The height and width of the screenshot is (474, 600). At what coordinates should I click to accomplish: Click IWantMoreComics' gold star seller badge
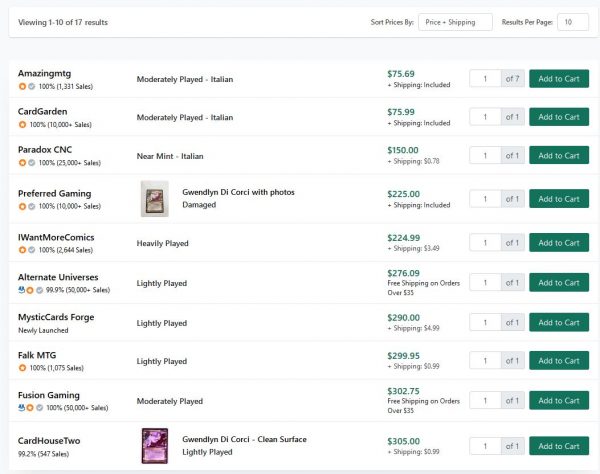point(22,250)
